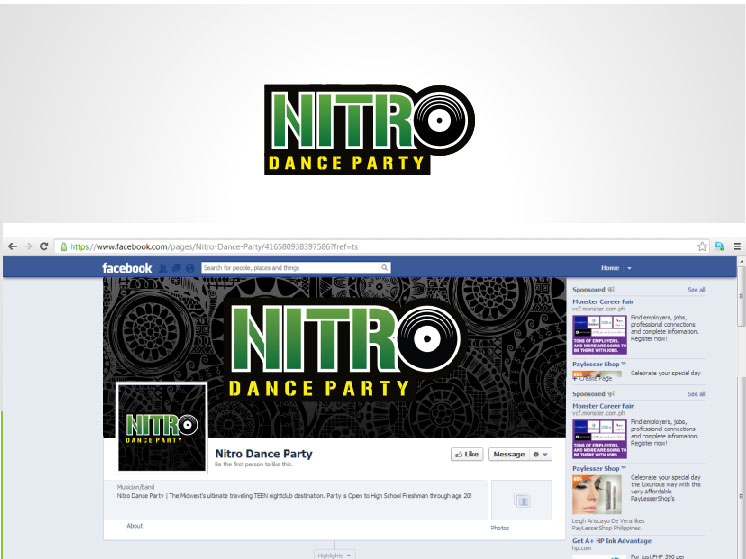Click the Musician/Band category text
Screen dimensions: 746x559
pyautogui.click(x=136, y=487)
